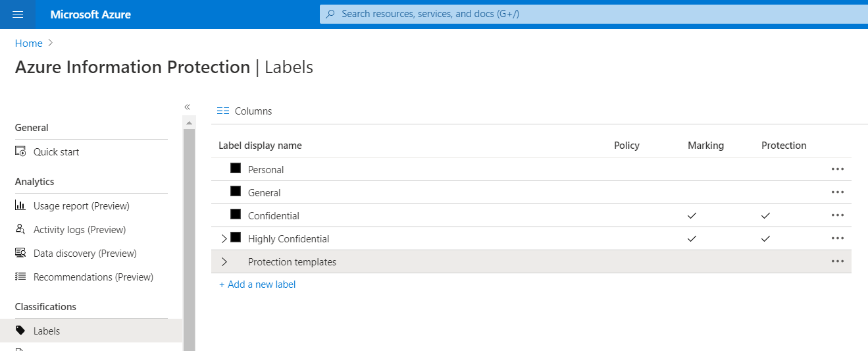The image size is (868, 351).
Task: Open Usage report (Preview) menu item
Action: [x=82, y=205]
